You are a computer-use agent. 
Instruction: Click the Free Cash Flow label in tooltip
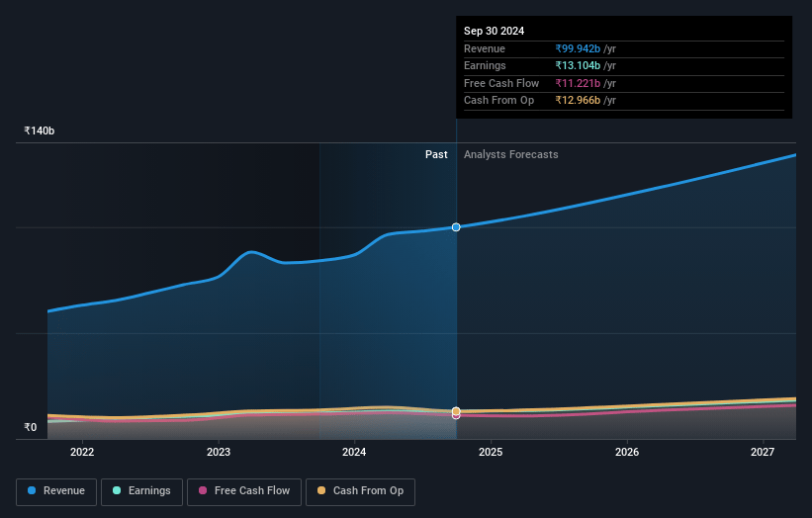pos(501,83)
